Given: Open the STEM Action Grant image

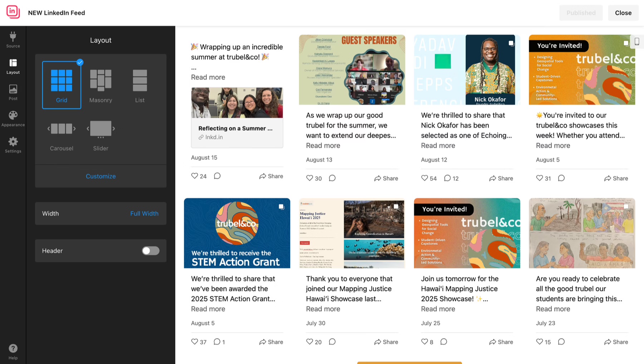Looking at the screenshot, I should point(237,233).
